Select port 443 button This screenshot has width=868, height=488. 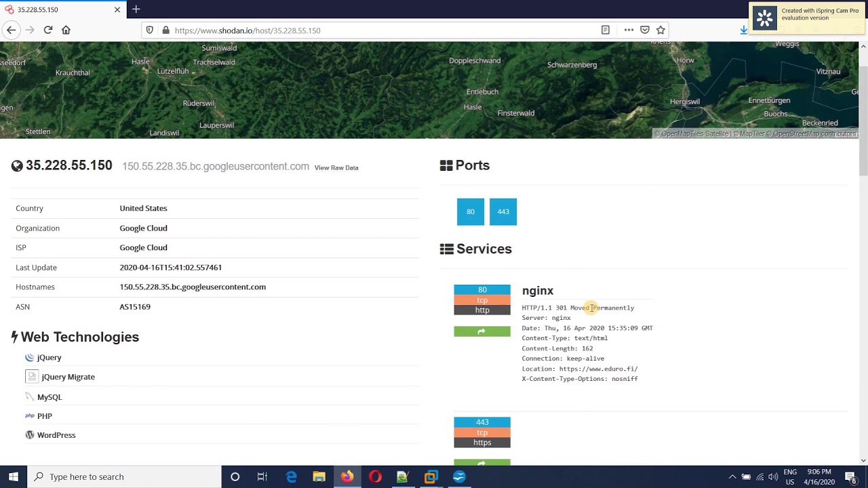point(503,211)
